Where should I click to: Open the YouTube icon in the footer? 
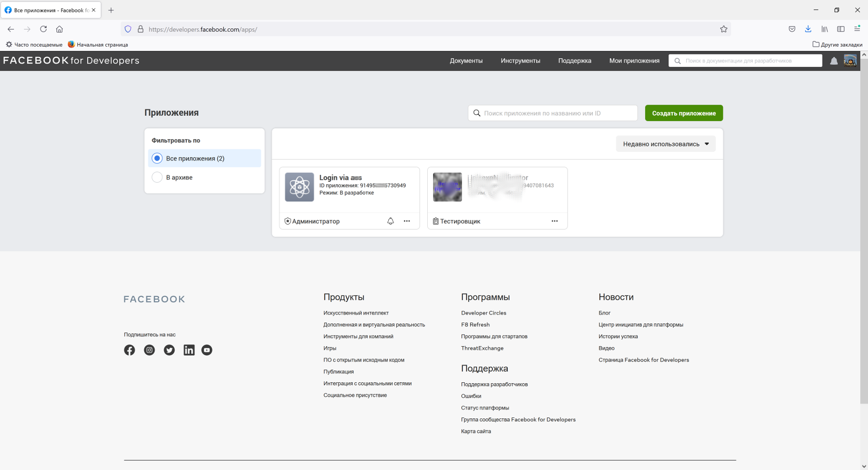coord(207,350)
